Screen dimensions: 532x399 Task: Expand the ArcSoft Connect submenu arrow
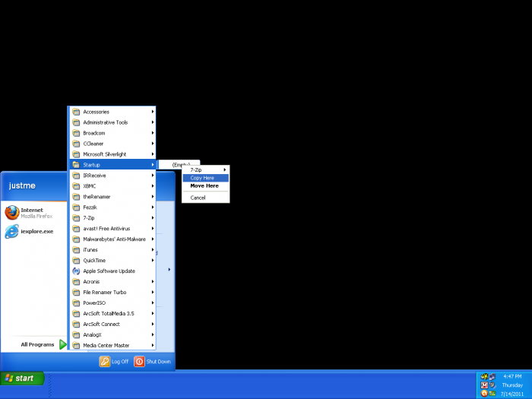coord(153,324)
